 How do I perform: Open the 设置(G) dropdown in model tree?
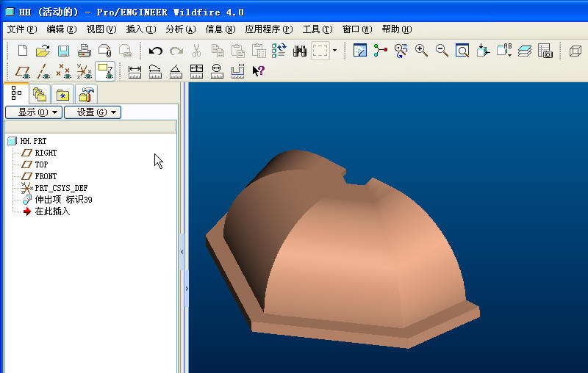pos(93,112)
